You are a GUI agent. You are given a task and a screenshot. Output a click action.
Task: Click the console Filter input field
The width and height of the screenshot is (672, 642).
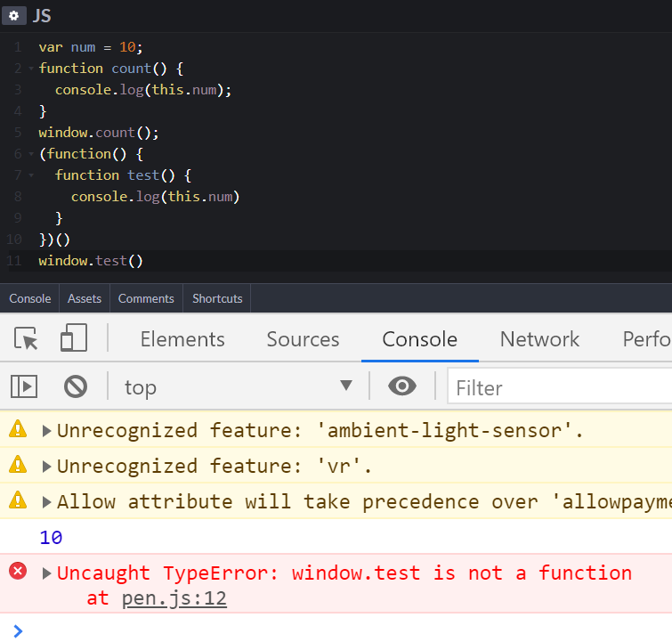[559, 386]
